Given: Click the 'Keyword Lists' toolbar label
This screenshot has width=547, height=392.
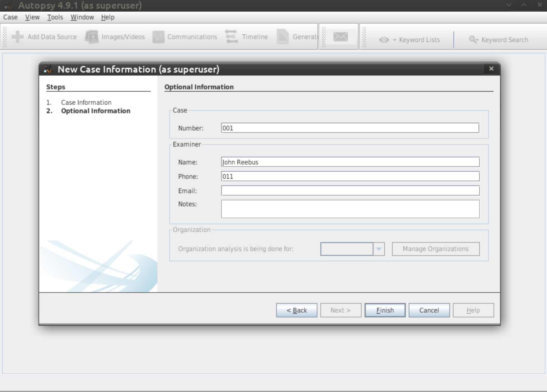Looking at the screenshot, I should pyautogui.click(x=419, y=40).
